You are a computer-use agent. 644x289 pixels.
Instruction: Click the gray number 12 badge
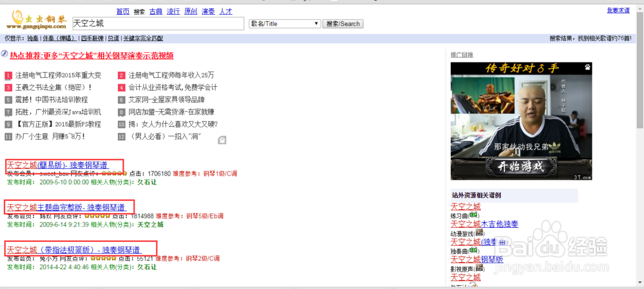coord(122,137)
